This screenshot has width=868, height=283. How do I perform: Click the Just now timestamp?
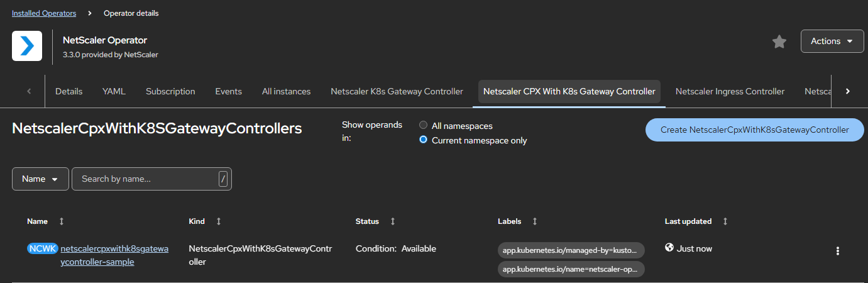click(695, 248)
